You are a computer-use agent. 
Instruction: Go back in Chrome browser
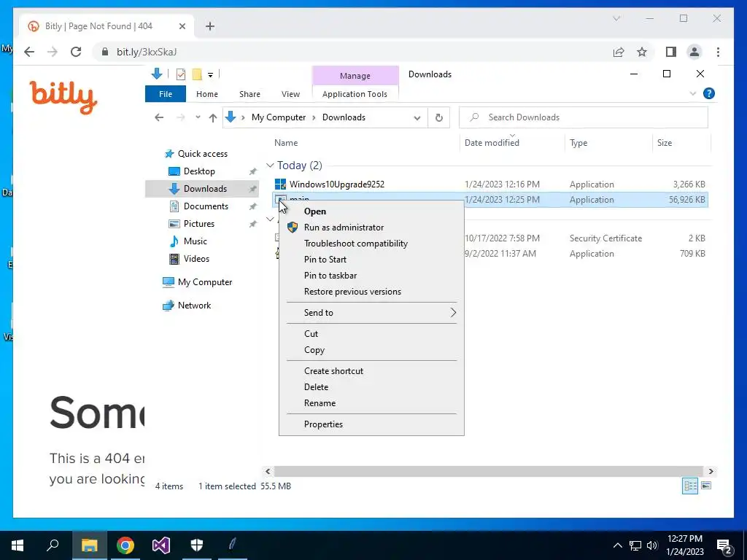pos(29,52)
